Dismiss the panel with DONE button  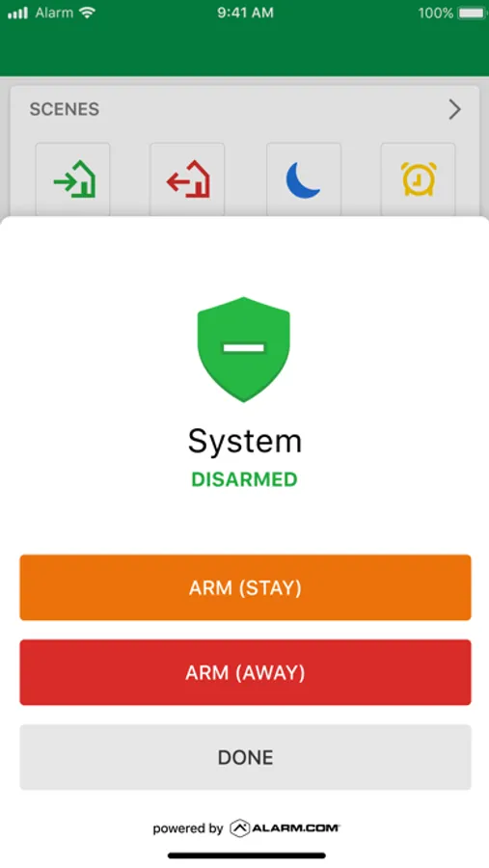pyautogui.click(x=245, y=757)
